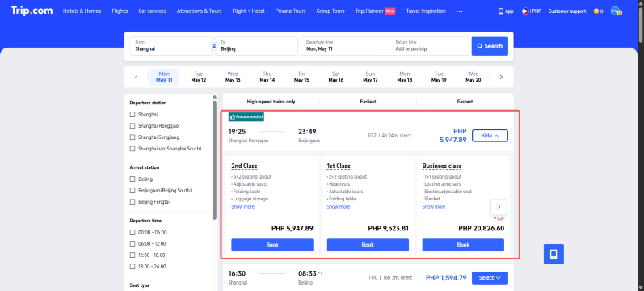Tick the 18:00 - 24:00 departure checkbox
Screen dimensions: 644x291
(x=133, y=266)
